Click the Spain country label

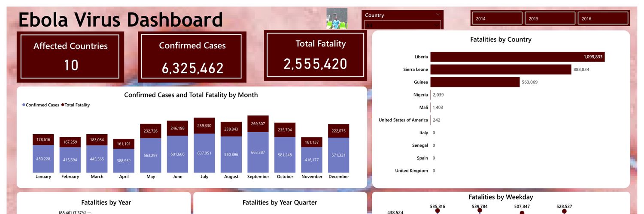coord(422,158)
